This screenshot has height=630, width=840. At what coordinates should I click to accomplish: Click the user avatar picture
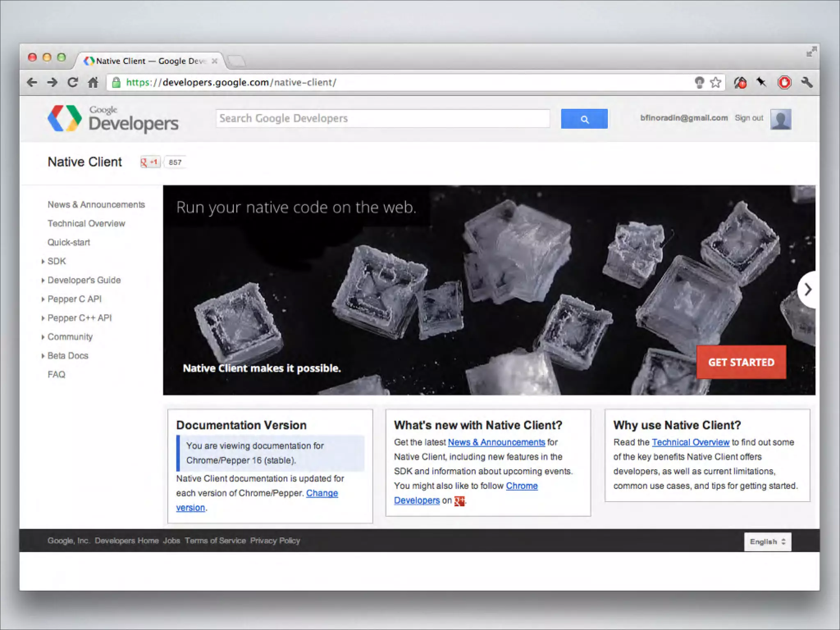781,119
